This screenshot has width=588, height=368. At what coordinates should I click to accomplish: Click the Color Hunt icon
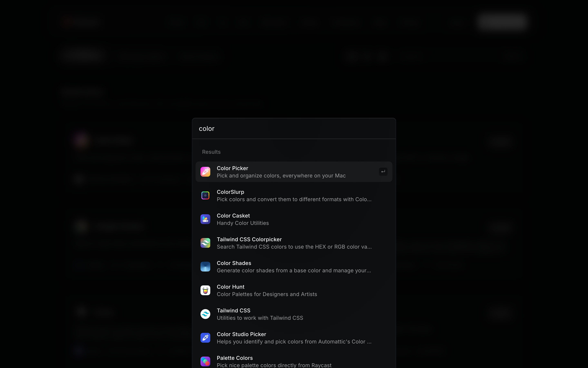click(x=205, y=290)
